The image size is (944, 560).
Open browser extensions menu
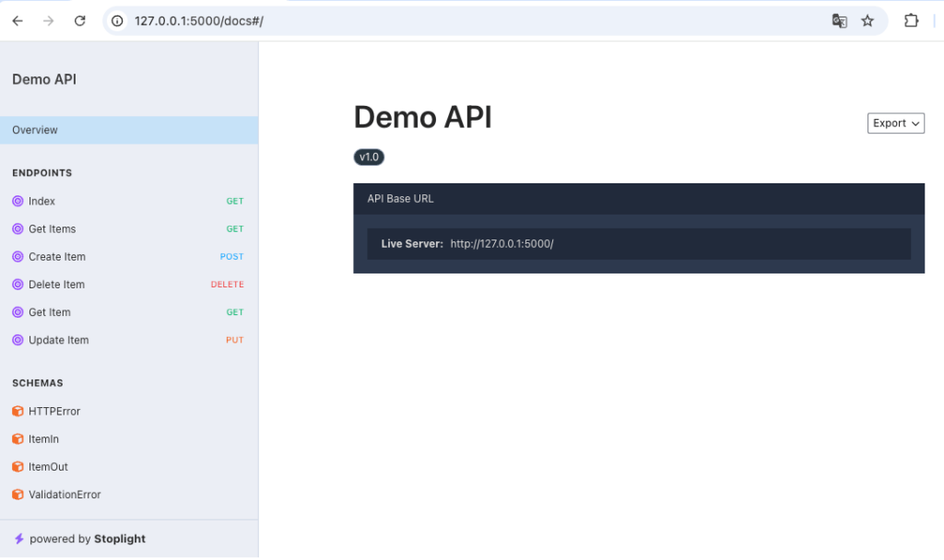coord(911,20)
